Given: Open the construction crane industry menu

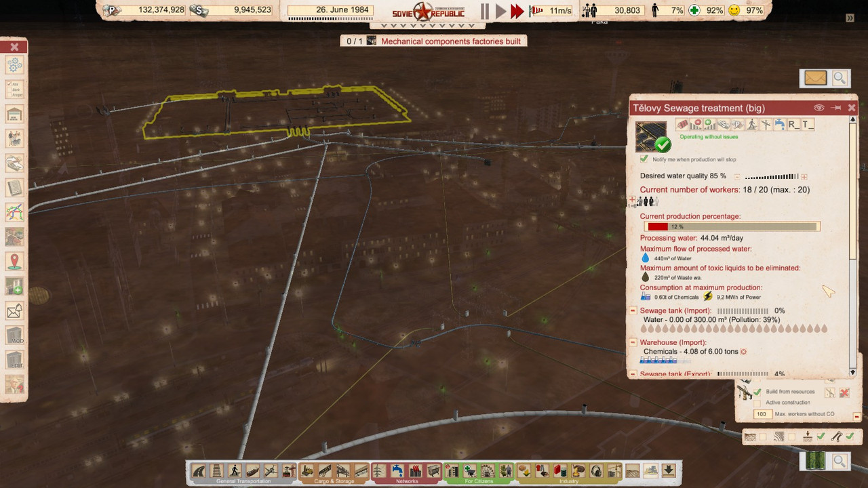Looking at the screenshot, I should point(614,470).
